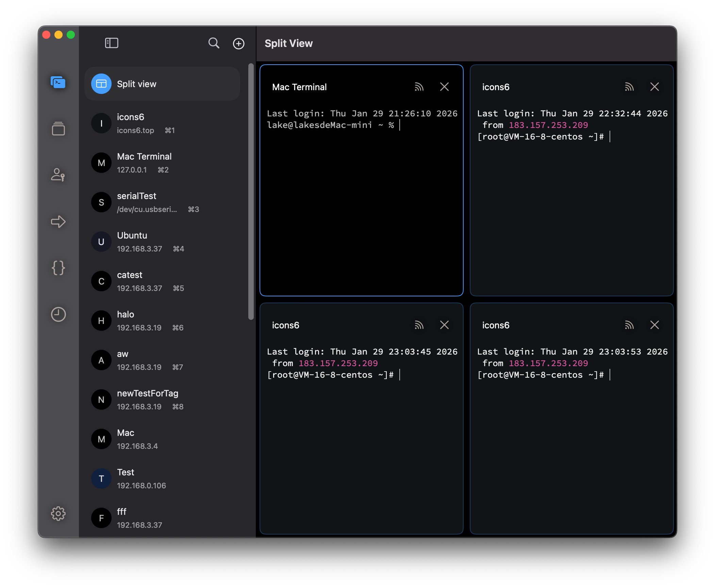The height and width of the screenshot is (588, 715).
Task: Click the host list scrollbar
Action: pyautogui.click(x=251, y=192)
